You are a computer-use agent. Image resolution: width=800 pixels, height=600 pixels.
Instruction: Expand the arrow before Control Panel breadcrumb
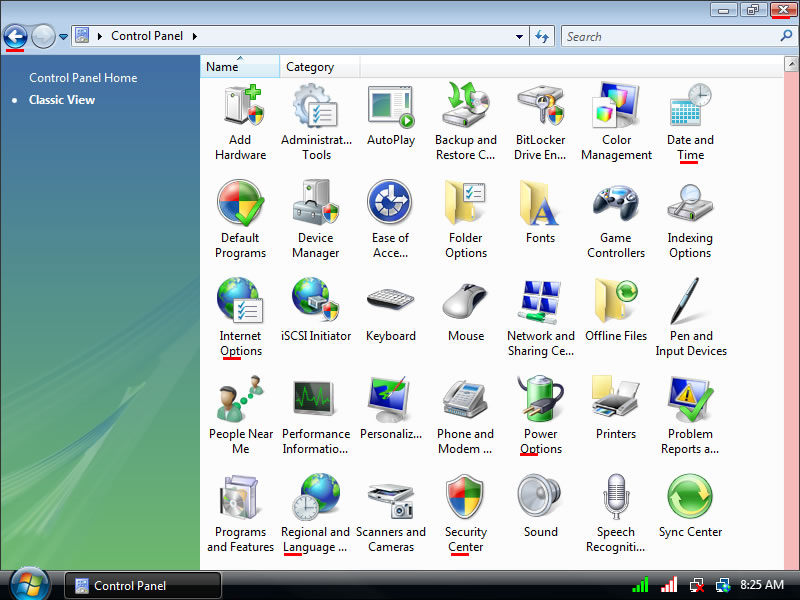point(99,36)
